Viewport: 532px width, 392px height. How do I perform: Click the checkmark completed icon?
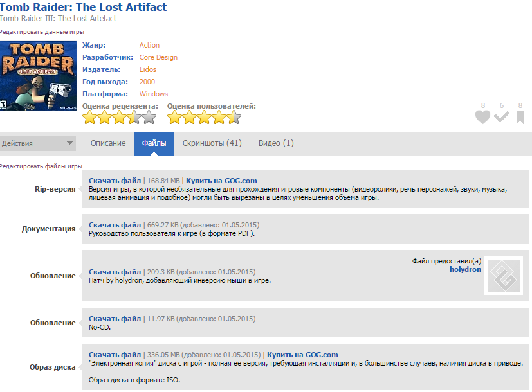point(501,117)
